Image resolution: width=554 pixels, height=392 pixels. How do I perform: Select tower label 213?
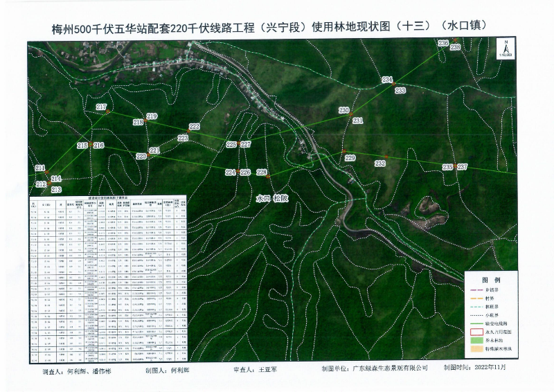click(x=56, y=190)
